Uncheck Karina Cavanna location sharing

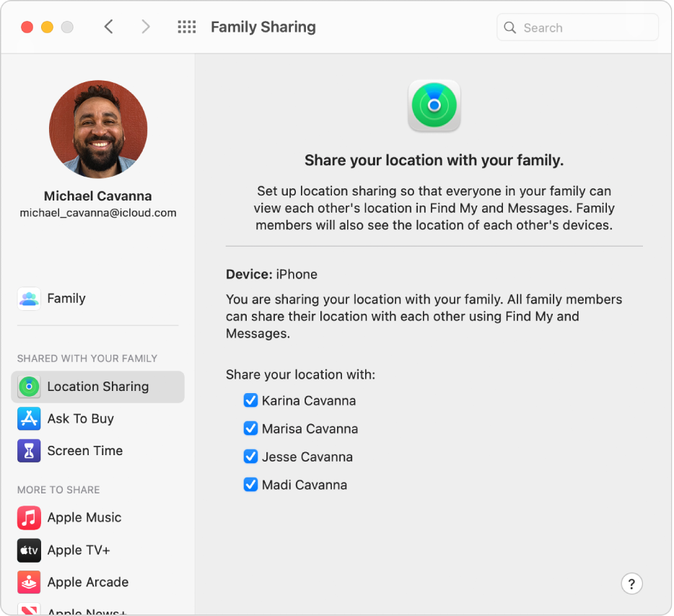250,400
